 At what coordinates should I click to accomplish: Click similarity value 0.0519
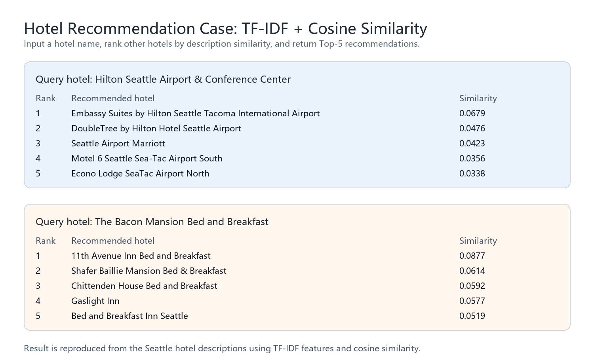472,316
